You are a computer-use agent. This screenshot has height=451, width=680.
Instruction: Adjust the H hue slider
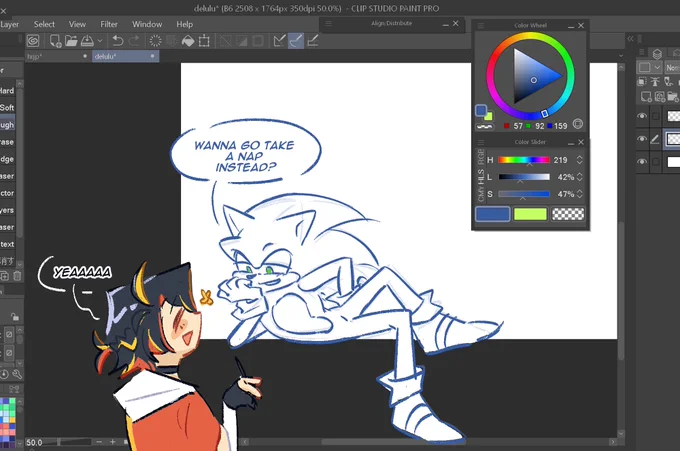524,160
